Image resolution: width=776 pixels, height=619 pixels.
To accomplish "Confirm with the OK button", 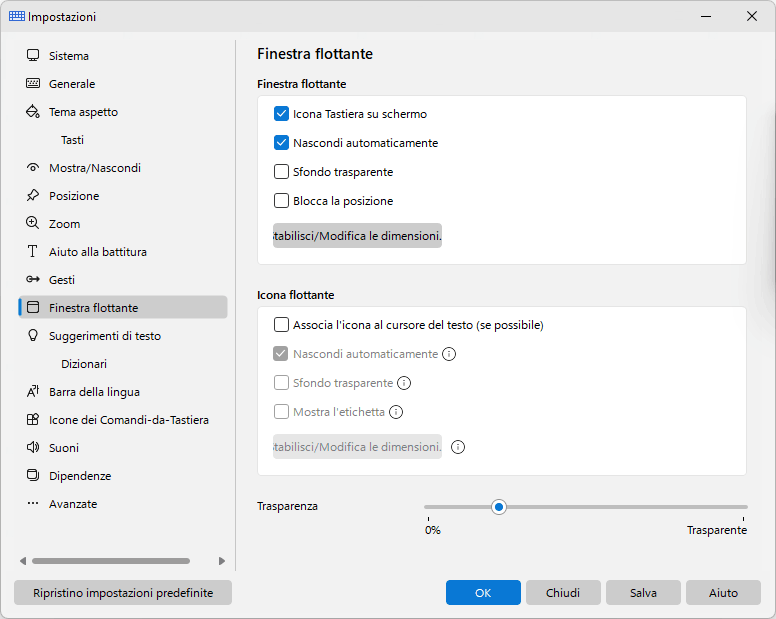I will click(x=483, y=593).
